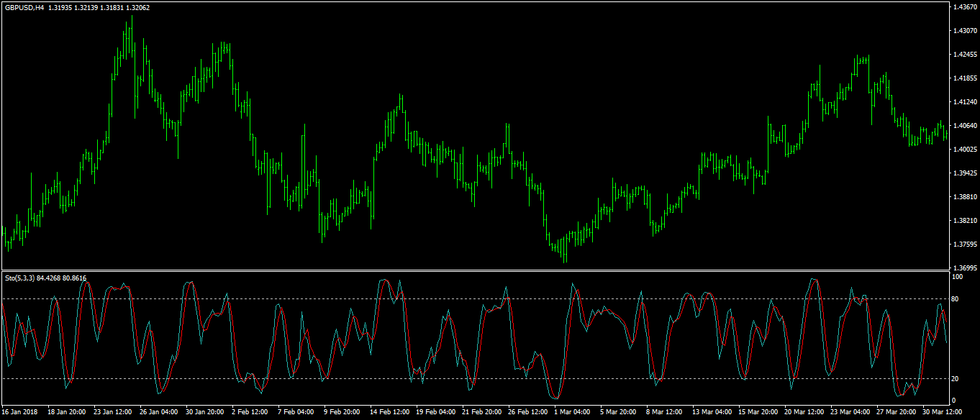Click the 1.43670 price axis label
The image size is (980, 420).
tap(963, 7)
